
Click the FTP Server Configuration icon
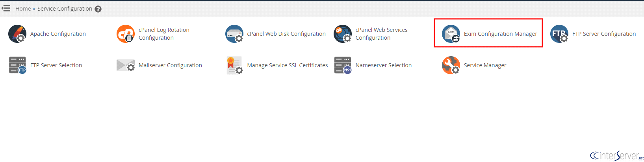559,34
